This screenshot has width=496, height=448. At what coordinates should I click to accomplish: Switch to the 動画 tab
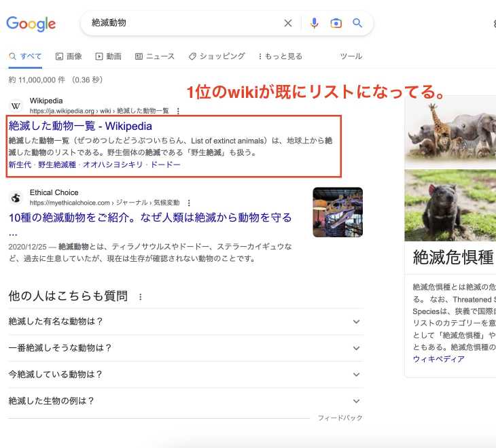(x=109, y=56)
